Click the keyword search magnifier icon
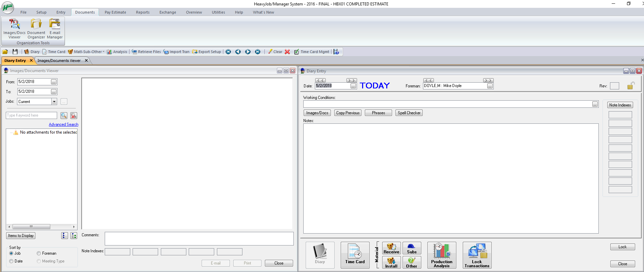644x272 pixels. tap(64, 116)
